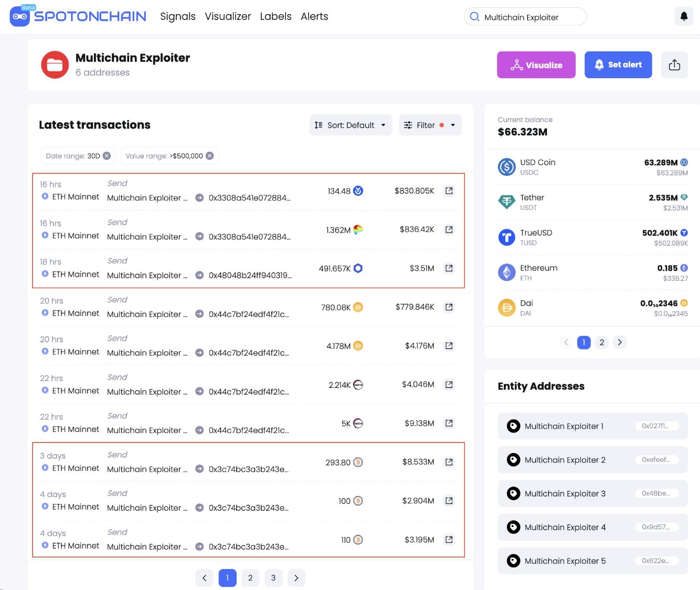Switch to the Signals menu item
Screen dimensions: 700x590
click(177, 16)
